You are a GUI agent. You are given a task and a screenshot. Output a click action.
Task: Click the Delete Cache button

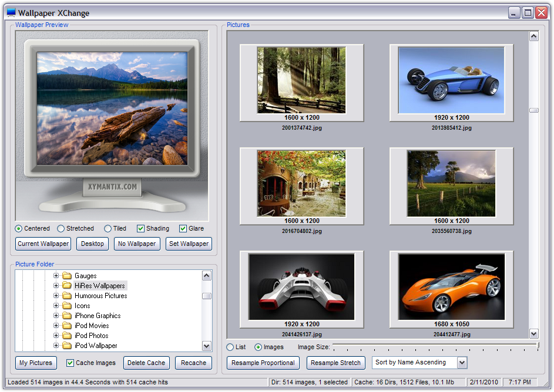(x=146, y=363)
